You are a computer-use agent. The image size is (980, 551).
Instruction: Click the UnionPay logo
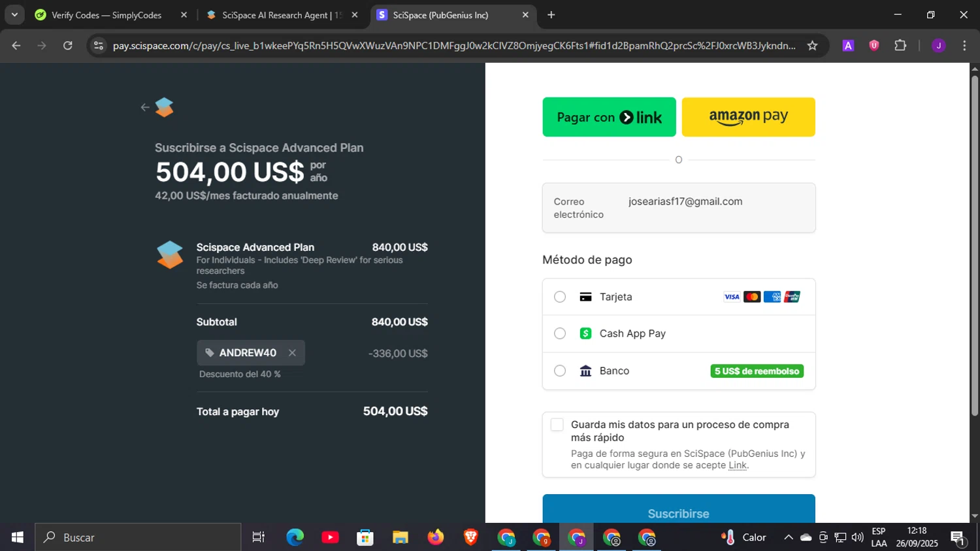pos(792,297)
